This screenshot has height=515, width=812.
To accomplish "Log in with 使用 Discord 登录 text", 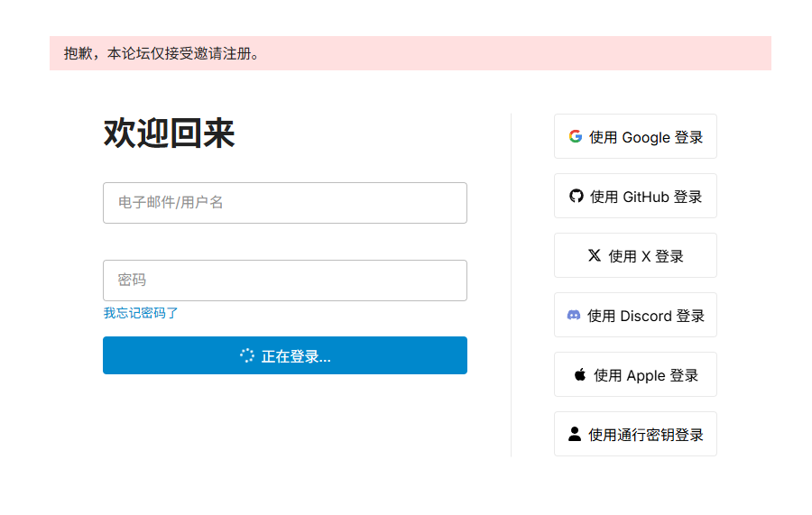I will [646, 316].
